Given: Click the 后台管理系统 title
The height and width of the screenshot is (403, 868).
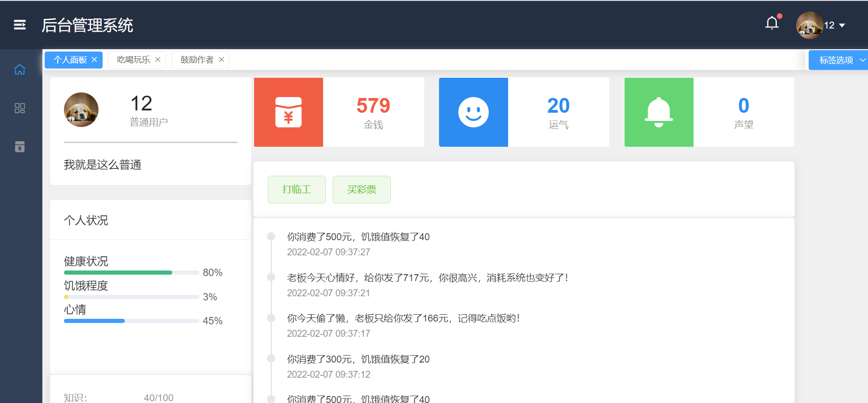Looking at the screenshot, I should 87,25.
